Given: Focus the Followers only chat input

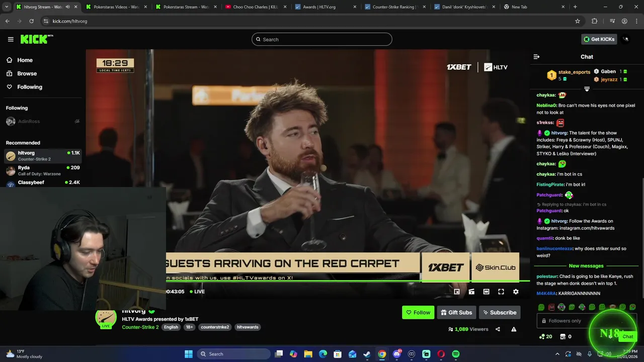Looking at the screenshot, I should (x=586, y=321).
